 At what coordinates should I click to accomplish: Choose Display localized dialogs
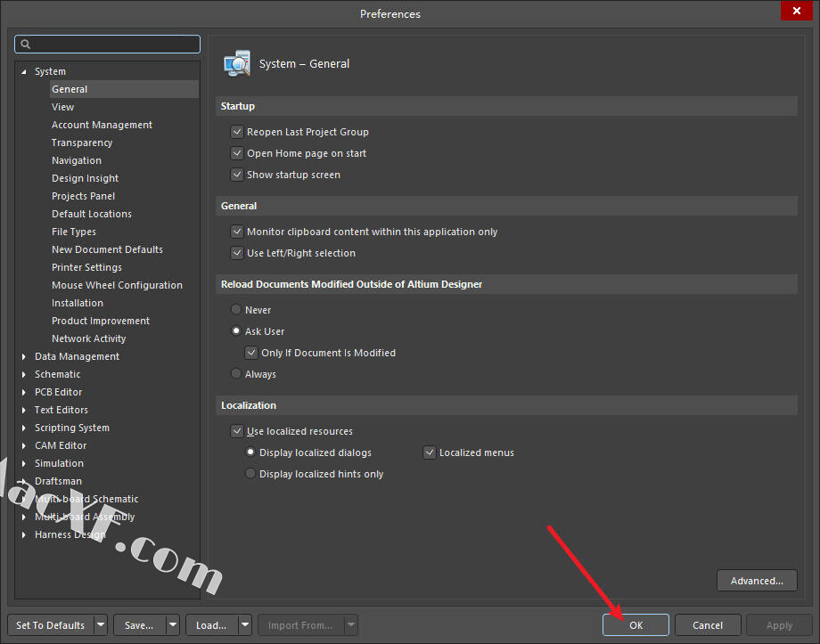pos(250,452)
